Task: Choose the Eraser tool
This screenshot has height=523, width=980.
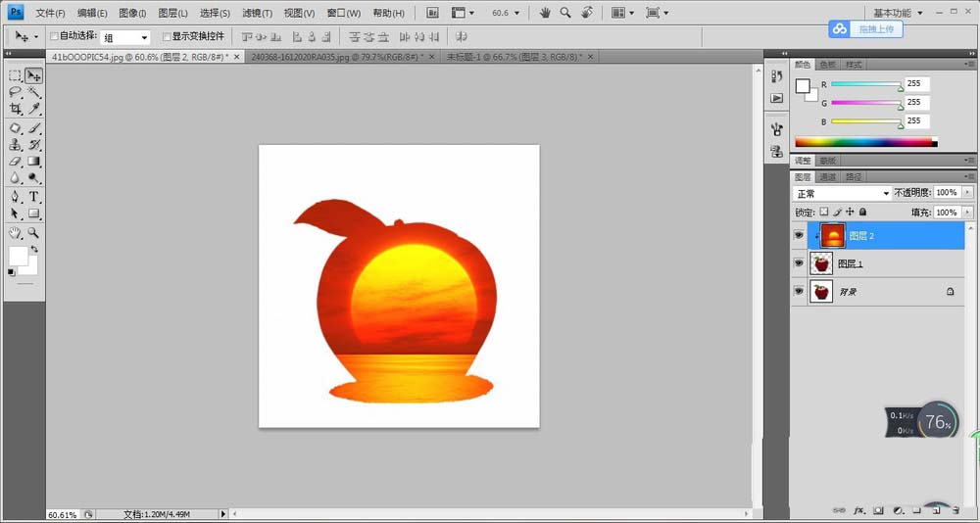Action: [x=15, y=161]
